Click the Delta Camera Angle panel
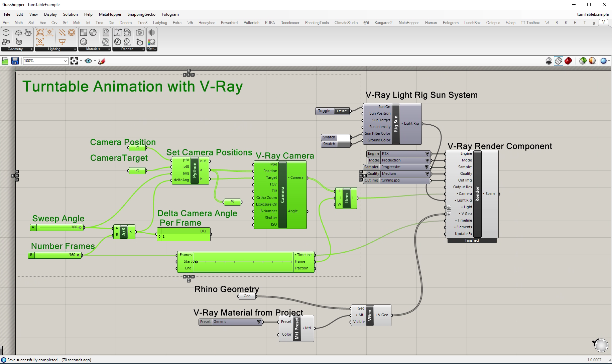Image resolution: width=612 pixels, height=364 pixels. 183,234
